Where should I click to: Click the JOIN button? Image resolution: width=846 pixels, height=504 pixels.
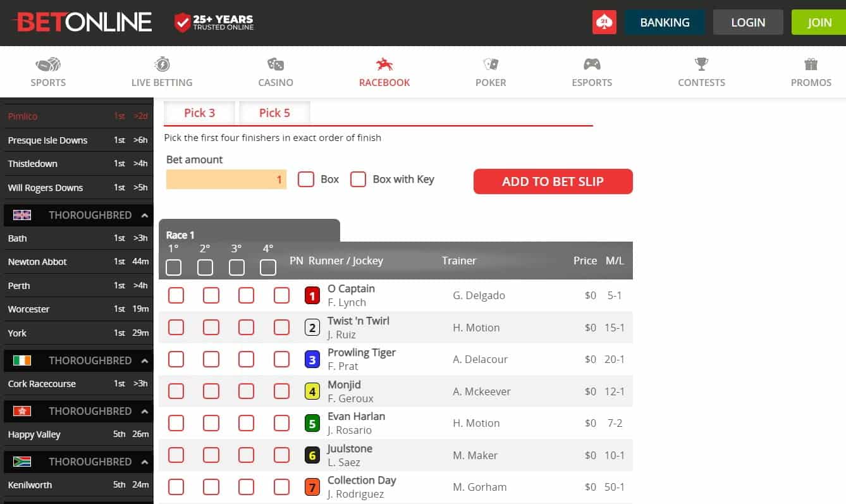click(819, 22)
